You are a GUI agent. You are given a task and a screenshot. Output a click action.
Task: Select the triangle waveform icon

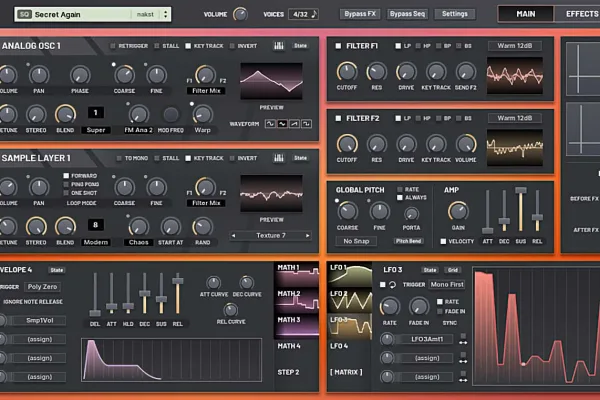(x=282, y=124)
